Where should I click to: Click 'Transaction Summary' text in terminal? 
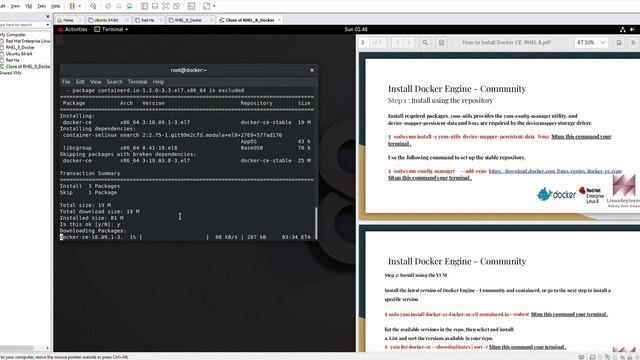coord(90,173)
